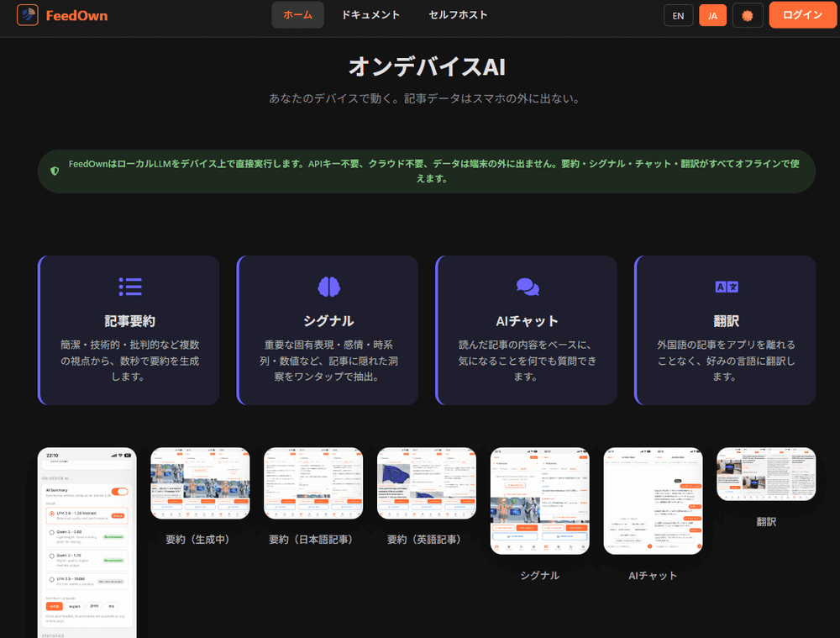Image resolution: width=840 pixels, height=638 pixels.
Task: Select the シグナル card heading
Action: pos(328,321)
